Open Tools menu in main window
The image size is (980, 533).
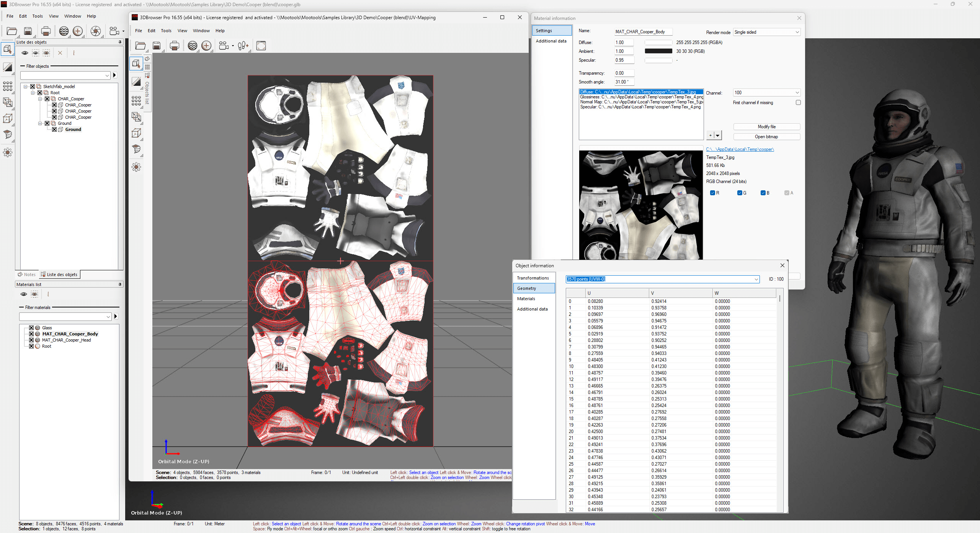[x=38, y=16]
